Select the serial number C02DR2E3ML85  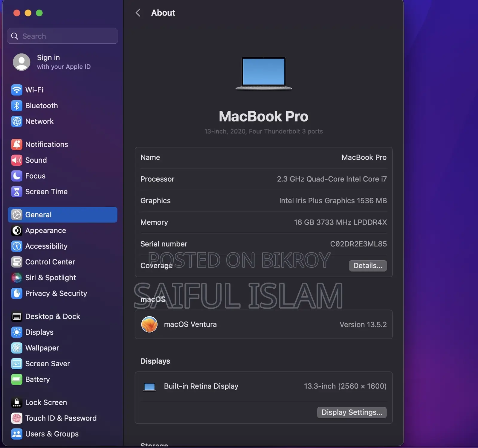point(358,244)
